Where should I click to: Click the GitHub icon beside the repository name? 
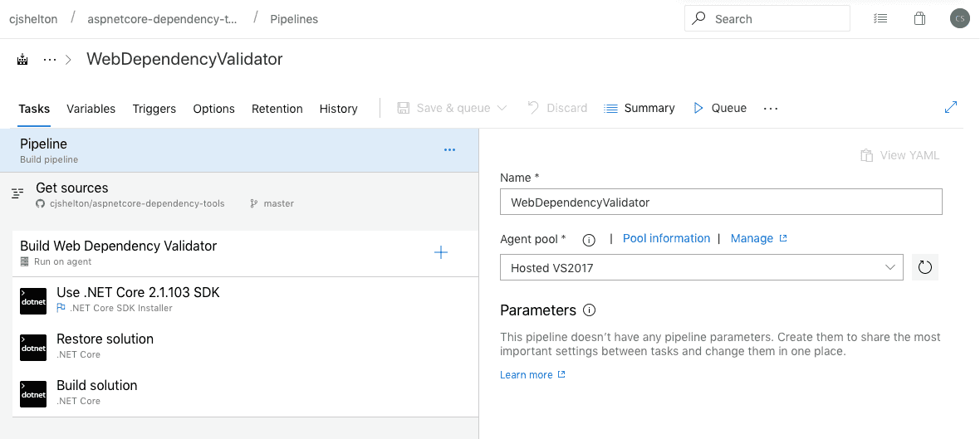click(41, 203)
